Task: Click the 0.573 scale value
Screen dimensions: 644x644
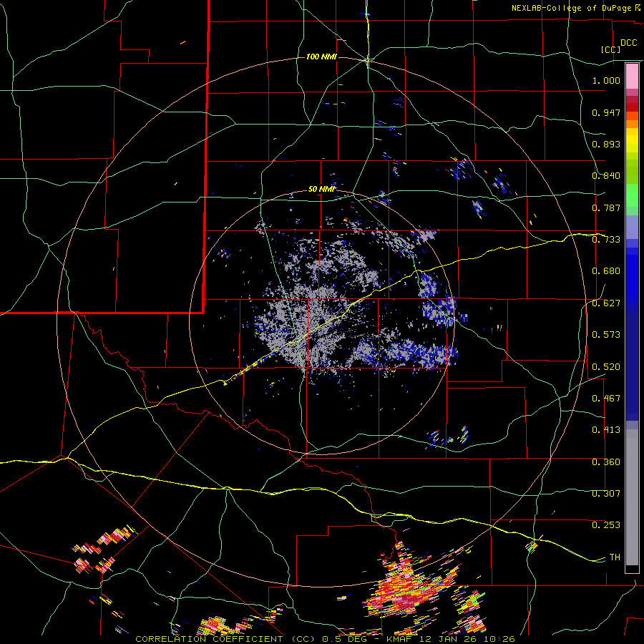Action: 606,335
